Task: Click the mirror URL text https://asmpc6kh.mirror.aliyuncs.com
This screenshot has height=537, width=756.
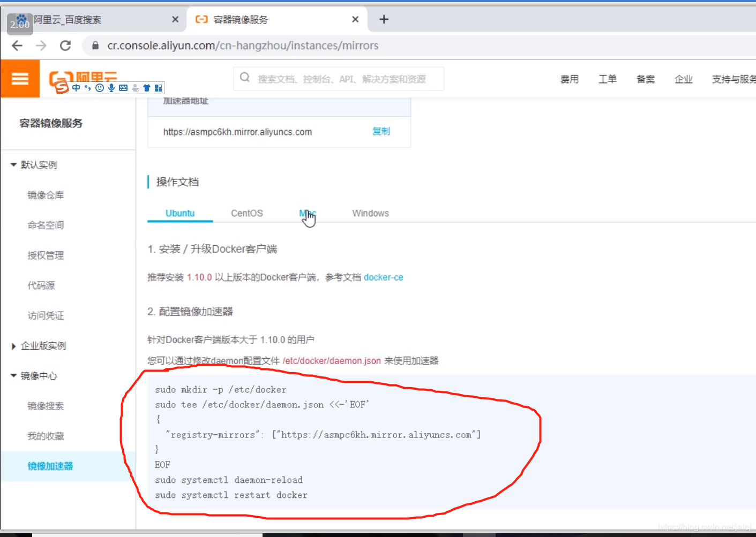Action: pyautogui.click(x=237, y=132)
